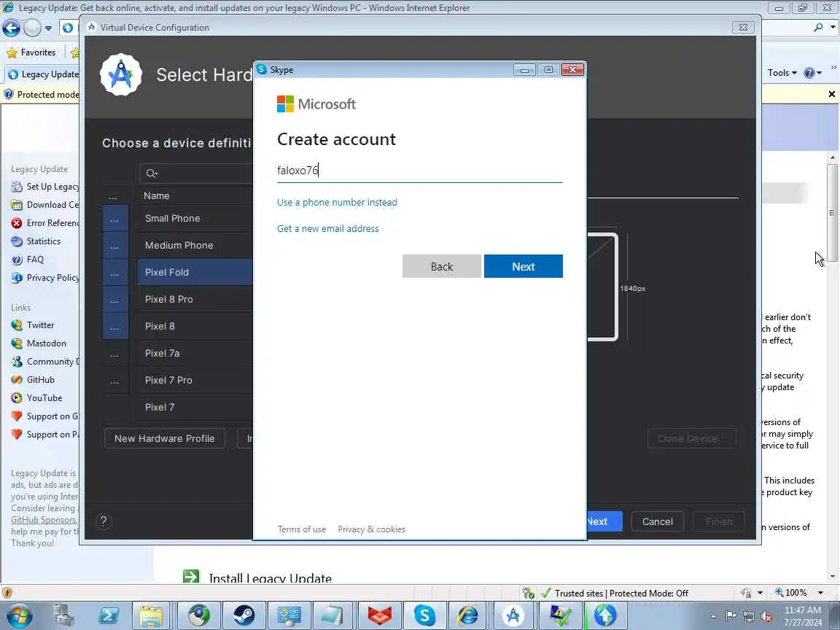Select Pixel 8 Pro device row
Viewport: 840px width, 630px height.
click(195, 299)
